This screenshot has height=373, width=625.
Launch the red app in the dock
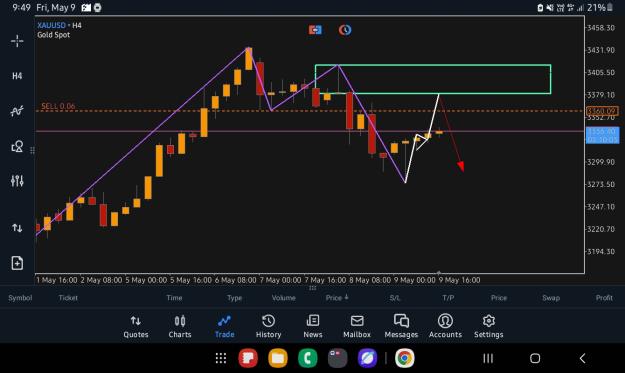click(x=248, y=358)
